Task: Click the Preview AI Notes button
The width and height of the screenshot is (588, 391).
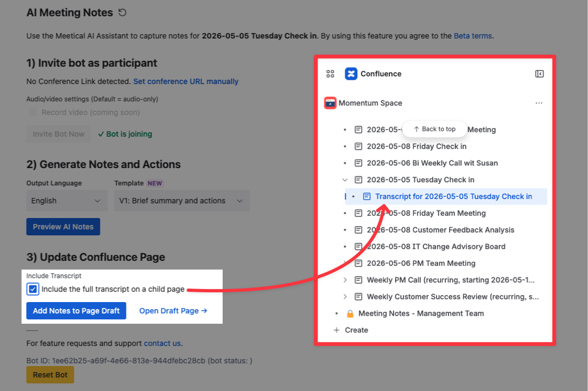Action: pyautogui.click(x=63, y=227)
